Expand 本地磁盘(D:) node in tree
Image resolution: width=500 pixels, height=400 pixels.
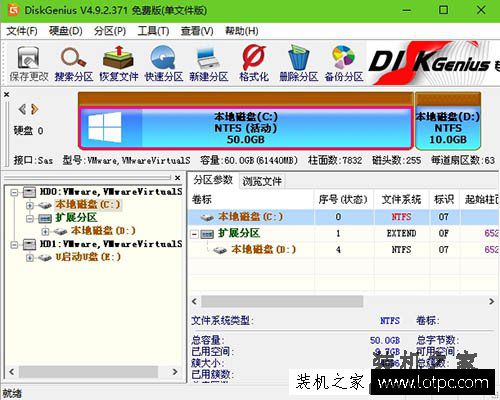pos(45,231)
